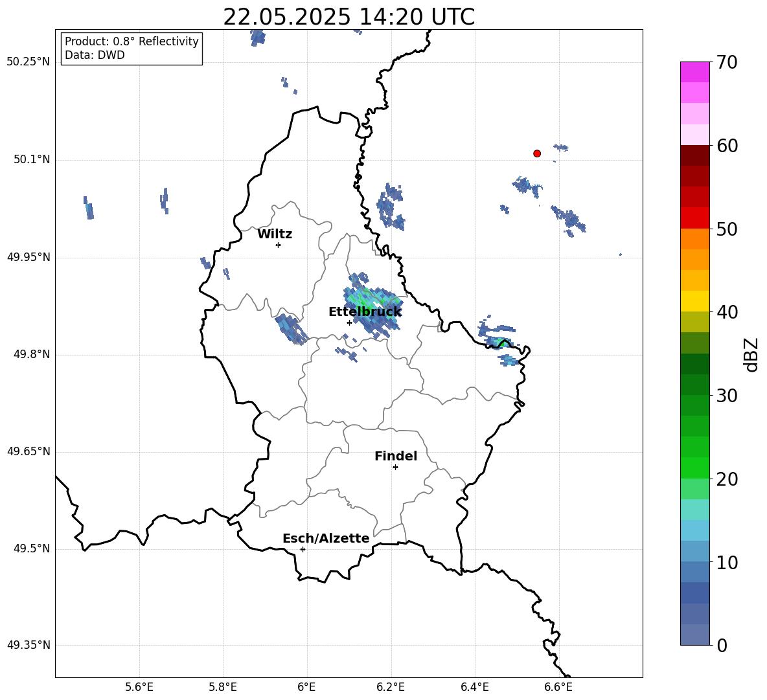Click the title 22.05.2025 14:20 UTC

[x=349, y=17]
